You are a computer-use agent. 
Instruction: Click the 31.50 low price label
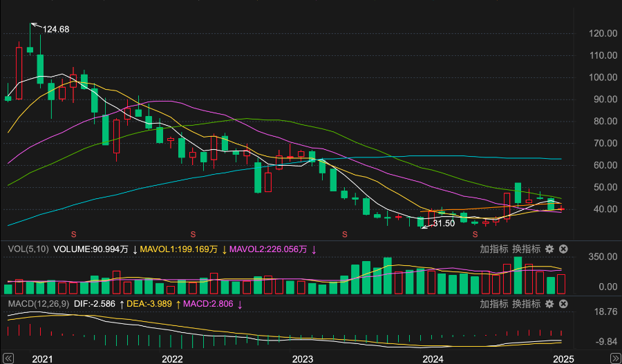444,223
